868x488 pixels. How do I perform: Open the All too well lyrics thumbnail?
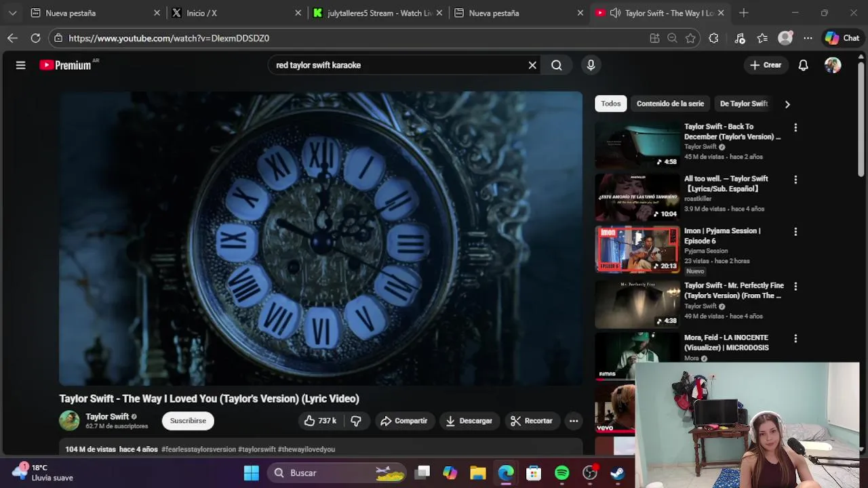(x=637, y=197)
